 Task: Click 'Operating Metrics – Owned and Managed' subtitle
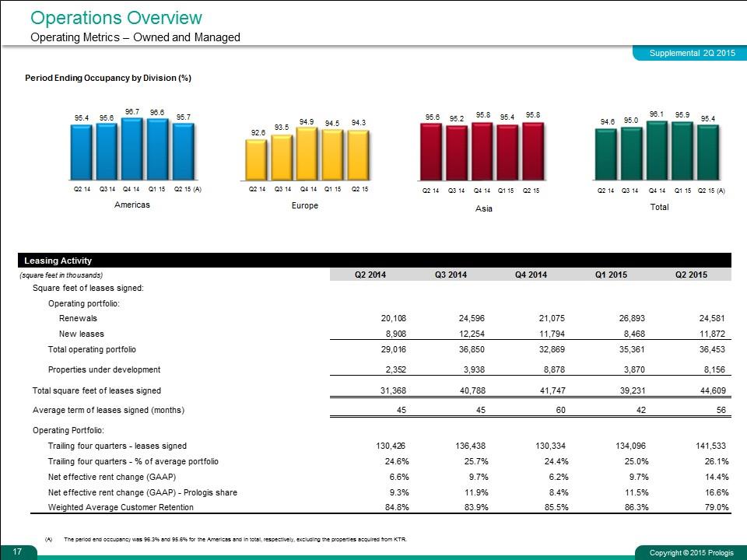pos(135,37)
